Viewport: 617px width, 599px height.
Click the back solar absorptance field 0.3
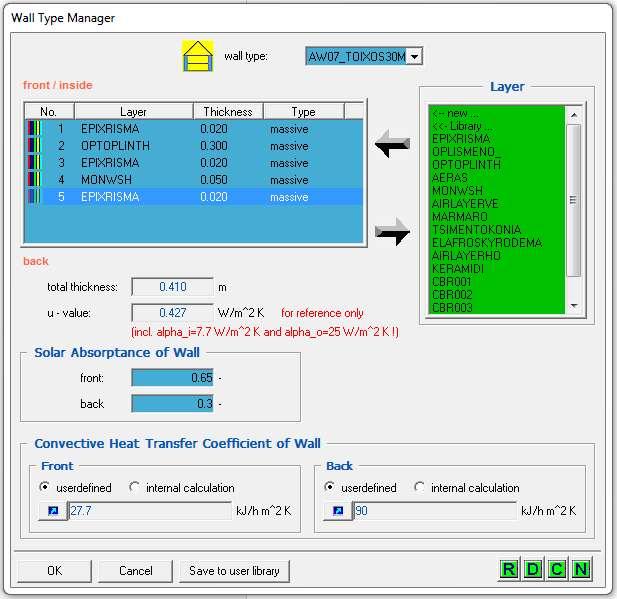click(173, 403)
